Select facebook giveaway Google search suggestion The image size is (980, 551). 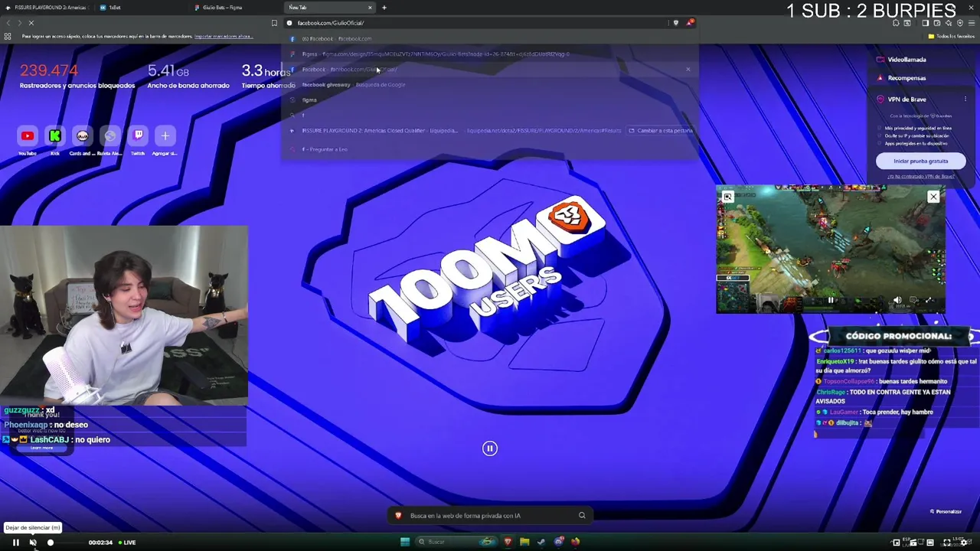(x=490, y=85)
